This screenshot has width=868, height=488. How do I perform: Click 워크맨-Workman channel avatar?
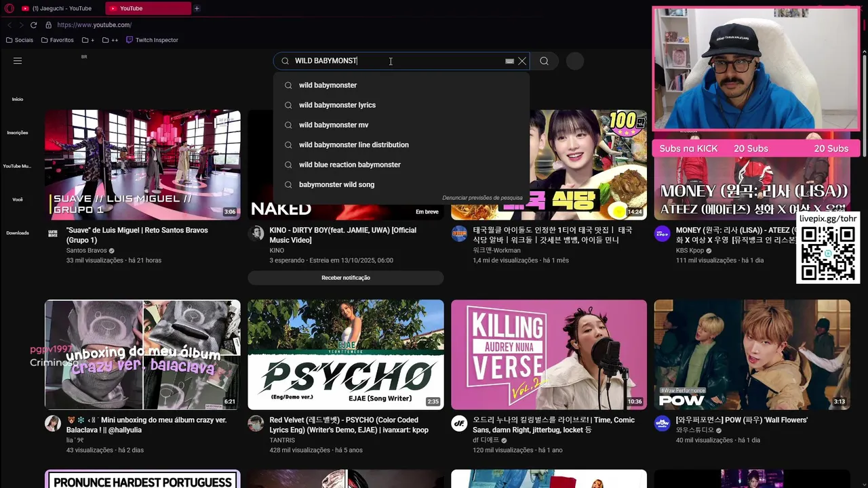coord(459,233)
